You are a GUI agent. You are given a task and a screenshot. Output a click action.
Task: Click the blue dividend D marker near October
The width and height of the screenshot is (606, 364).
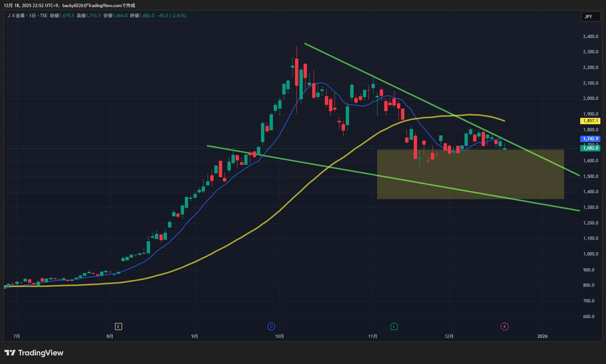click(271, 327)
